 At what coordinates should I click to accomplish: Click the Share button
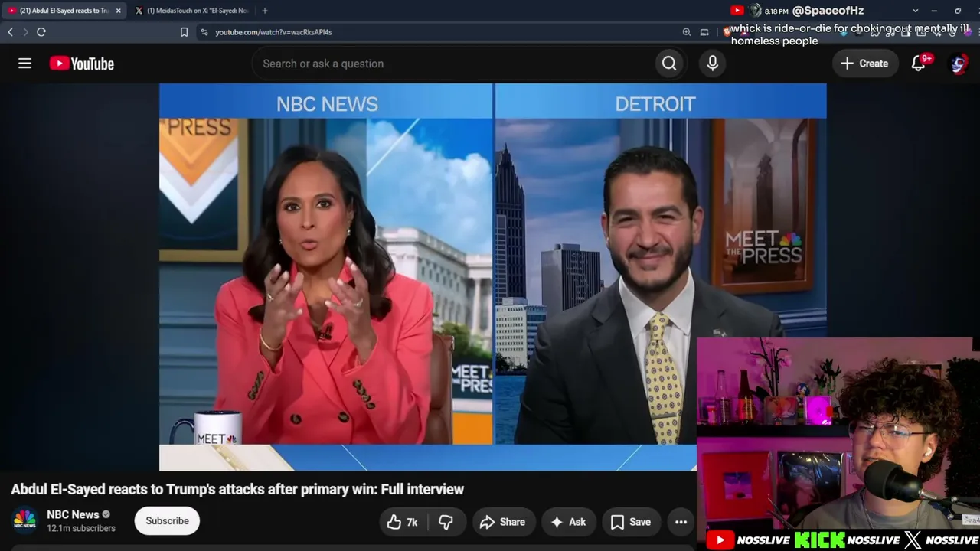click(502, 522)
